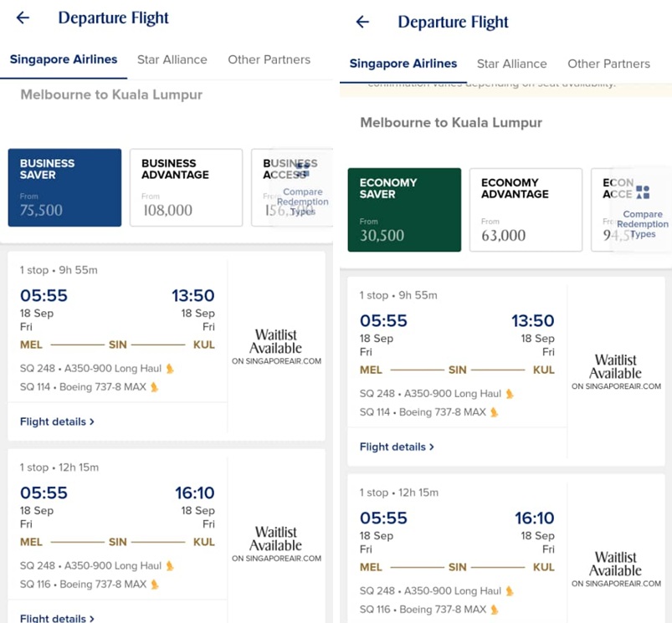This screenshot has width=672, height=623.
Task: Switch to Star Alliance tab in left panel
Action: pos(172,59)
